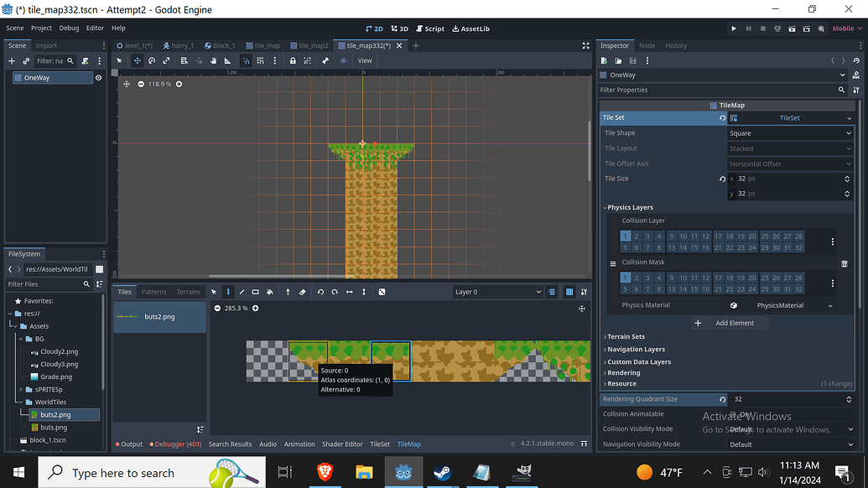Open the Tile Shape dropdown showing Square
868x488 pixels.
tap(788, 132)
